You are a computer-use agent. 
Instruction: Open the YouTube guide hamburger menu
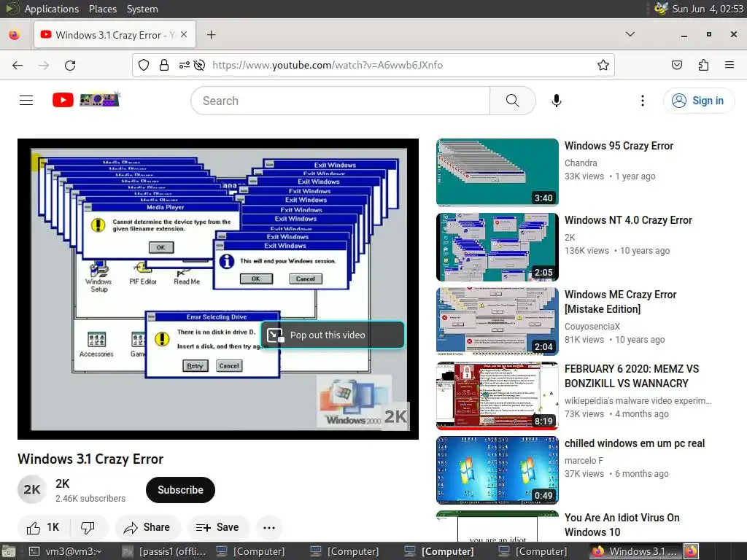pos(26,100)
